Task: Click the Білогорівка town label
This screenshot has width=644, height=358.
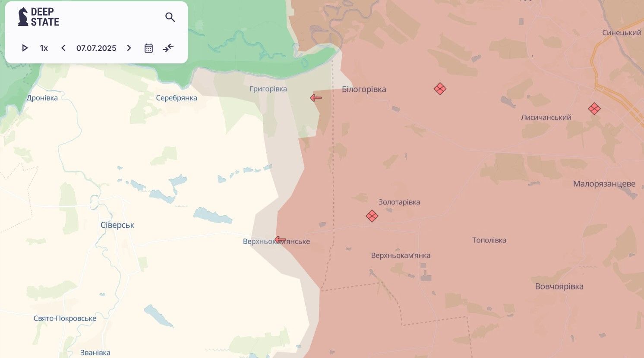Action: tap(364, 89)
